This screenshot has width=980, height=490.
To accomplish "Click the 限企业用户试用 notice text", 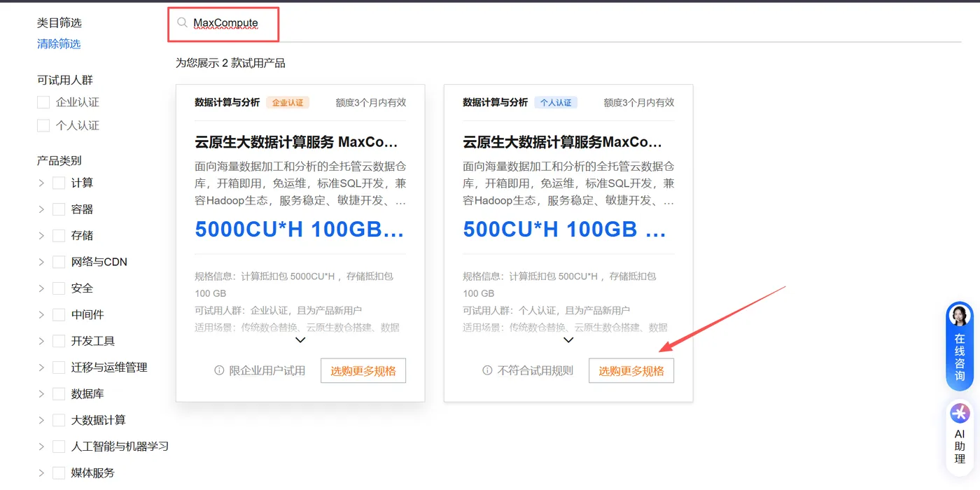I will 267,371.
